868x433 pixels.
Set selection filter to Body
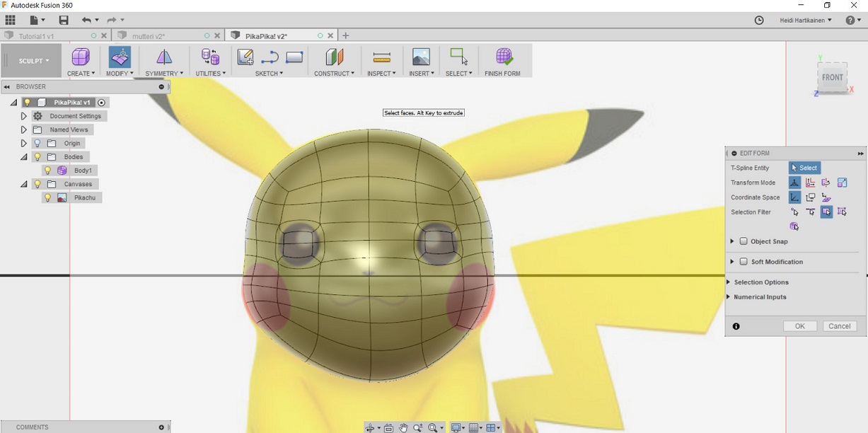point(794,226)
